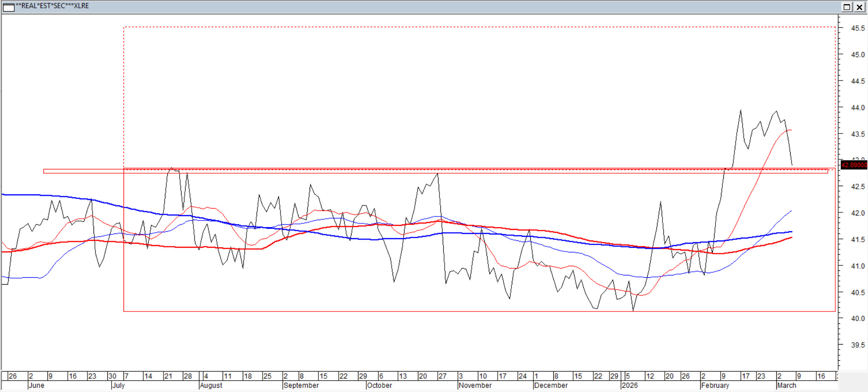
Task: Select the June month label on time axis
Action: [x=36, y=386]
